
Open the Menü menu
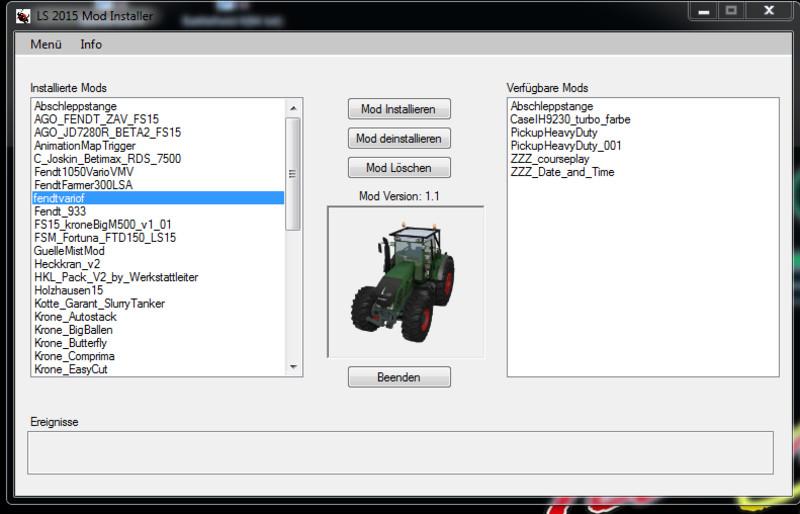pyautogui.click(x=46, y=45)
